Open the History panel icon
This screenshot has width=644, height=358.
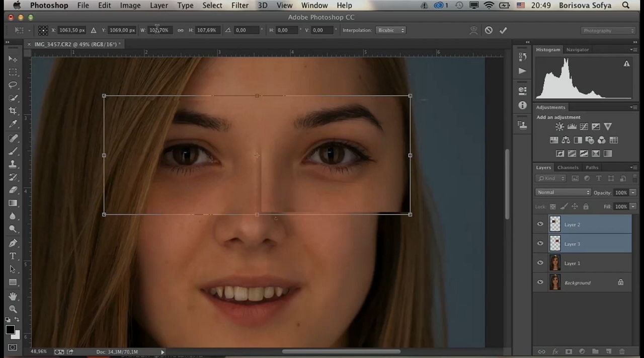(x=522, y=57)
